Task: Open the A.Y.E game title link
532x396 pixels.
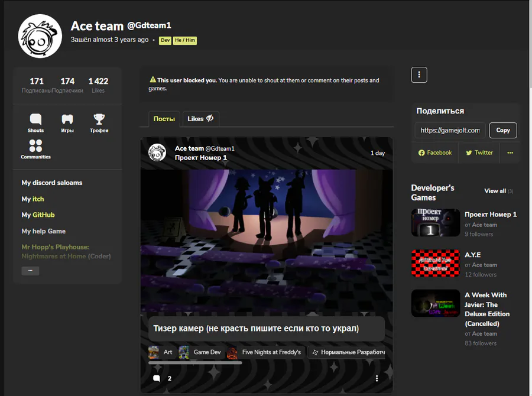Action: (x=473, y=255)
